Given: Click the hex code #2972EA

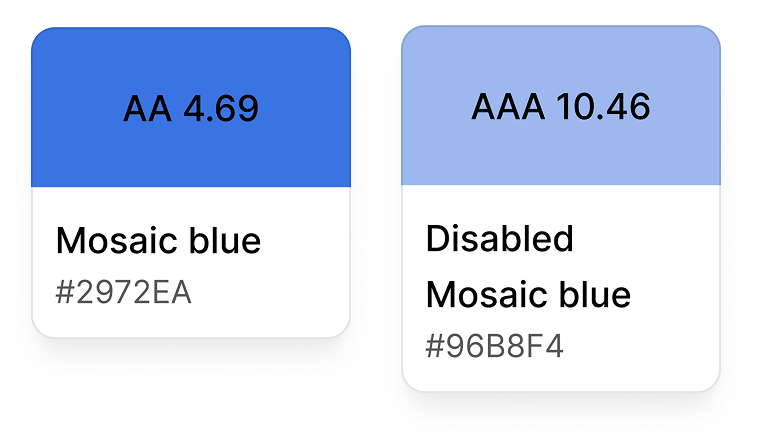Looking at the screenshot, I should pos(124,294).
